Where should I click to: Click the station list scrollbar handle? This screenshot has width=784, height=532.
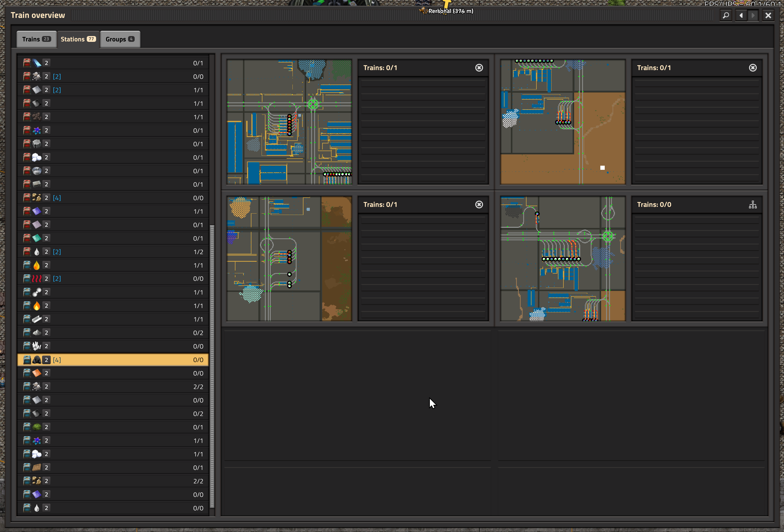pyautogui.click(x=212, y=366)
